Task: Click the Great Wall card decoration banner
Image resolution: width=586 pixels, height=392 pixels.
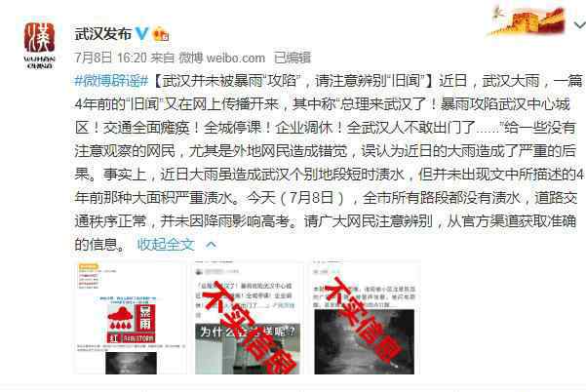Action: click(527, 21)
